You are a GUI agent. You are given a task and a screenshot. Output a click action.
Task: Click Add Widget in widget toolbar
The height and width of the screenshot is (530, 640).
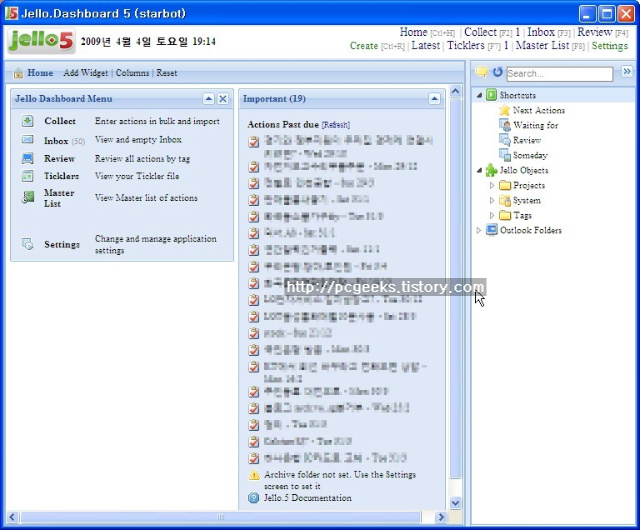click(x=86, y=73)
